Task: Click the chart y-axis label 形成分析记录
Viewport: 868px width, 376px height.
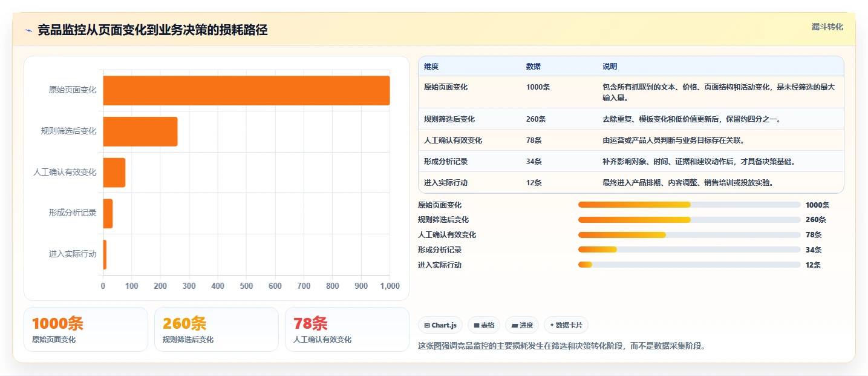Action: 73,214
